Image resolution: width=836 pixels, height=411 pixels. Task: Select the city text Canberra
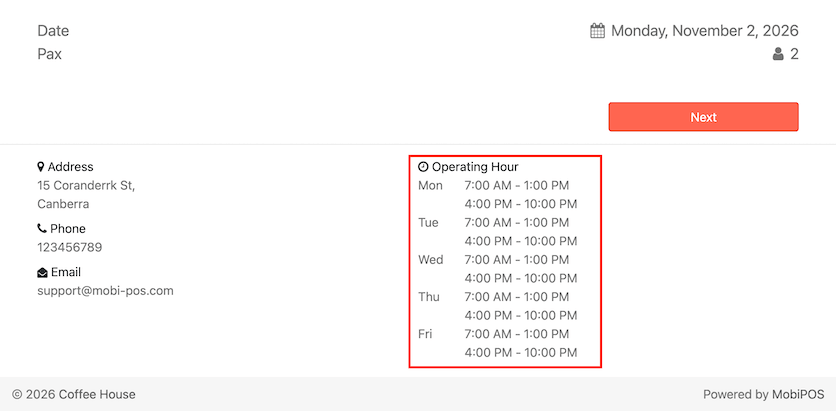tap(63, 204)
